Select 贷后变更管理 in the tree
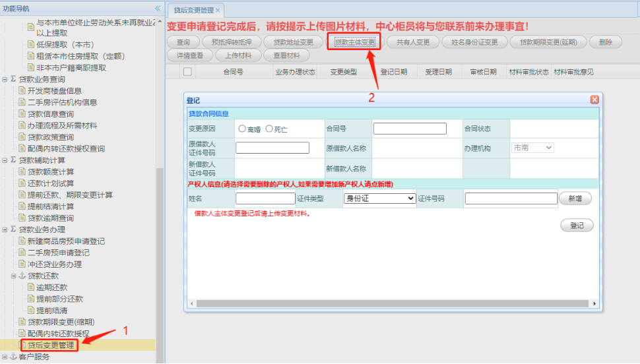 51,346
